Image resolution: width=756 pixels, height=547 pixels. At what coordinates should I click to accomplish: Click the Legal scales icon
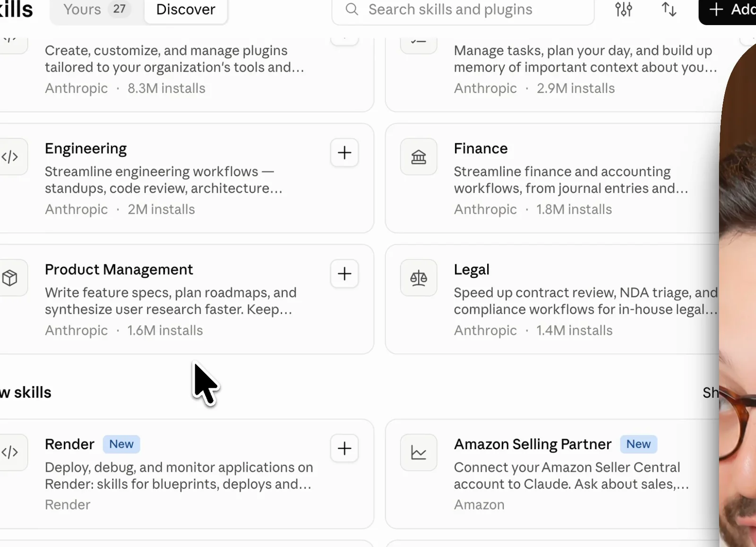point(419,278)
